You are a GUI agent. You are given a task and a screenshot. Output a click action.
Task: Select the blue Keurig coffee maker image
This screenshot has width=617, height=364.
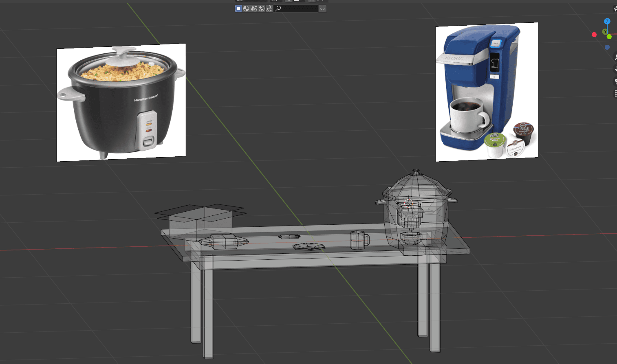487,92
